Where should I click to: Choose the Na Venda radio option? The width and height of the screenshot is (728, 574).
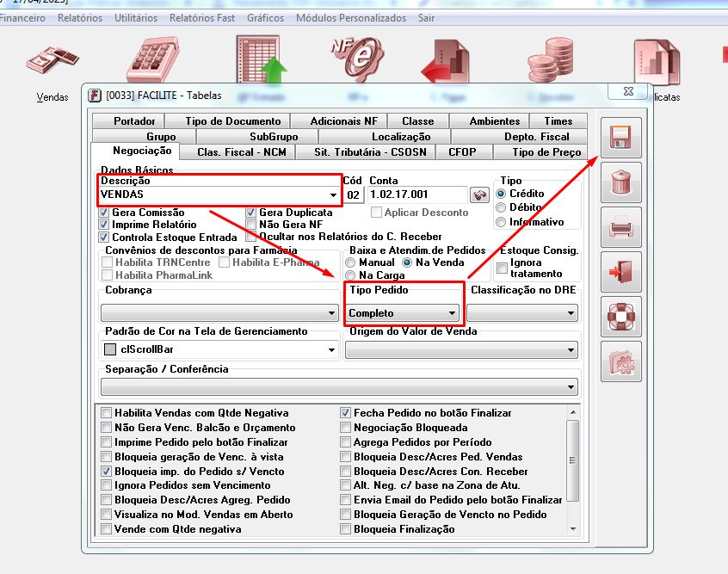(x=407, y=262)
